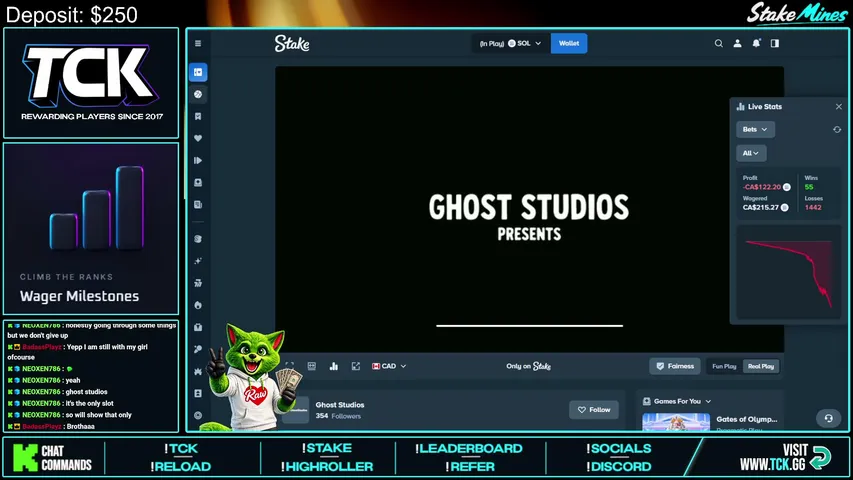The image size is (853, 480).
Task: Click the Losses count 1442
Action: (813, 207)
